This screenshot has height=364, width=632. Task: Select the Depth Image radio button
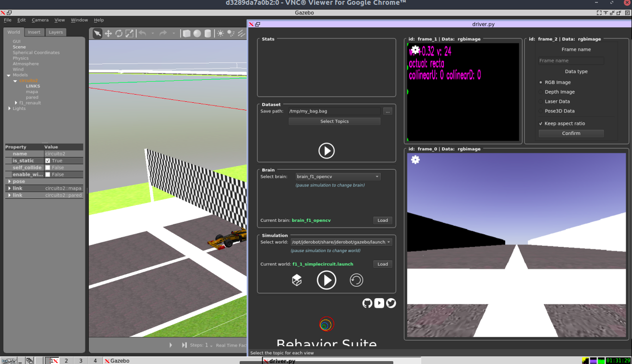[541, 92]
